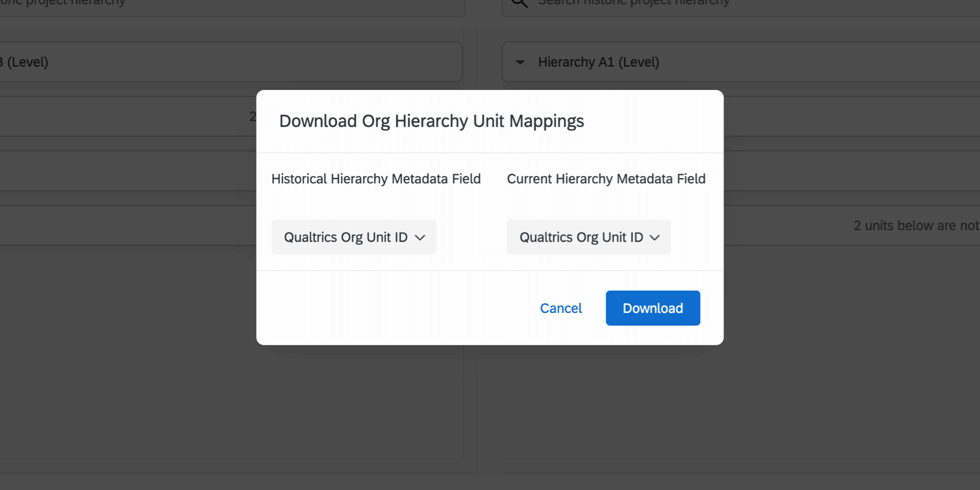Click '2 units below are not' message

[916, 225]
